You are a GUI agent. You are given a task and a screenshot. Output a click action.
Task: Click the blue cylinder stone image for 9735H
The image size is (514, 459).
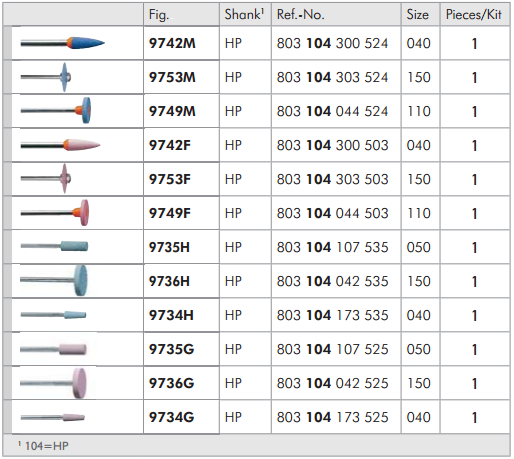54,246
